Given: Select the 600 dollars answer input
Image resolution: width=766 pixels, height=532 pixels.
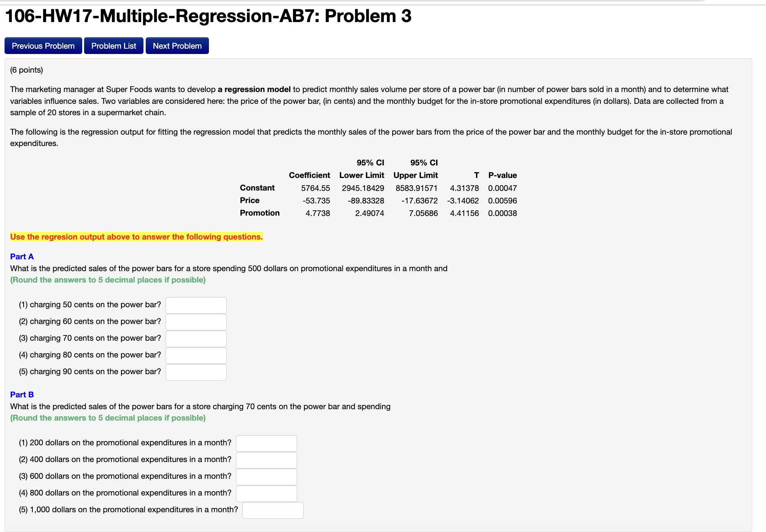Looking at the screenshot, I should click(x=266, y=477).
